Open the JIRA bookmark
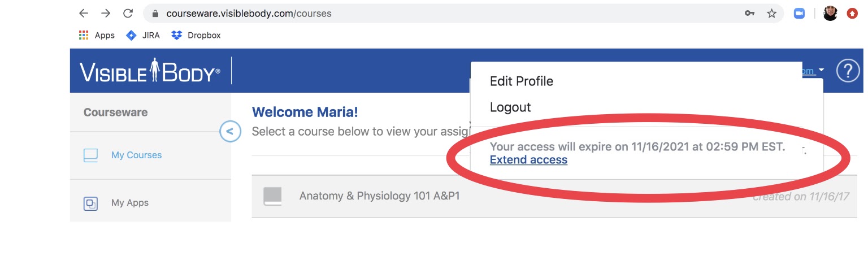868x260 pixels. click(x=143, y=35)
